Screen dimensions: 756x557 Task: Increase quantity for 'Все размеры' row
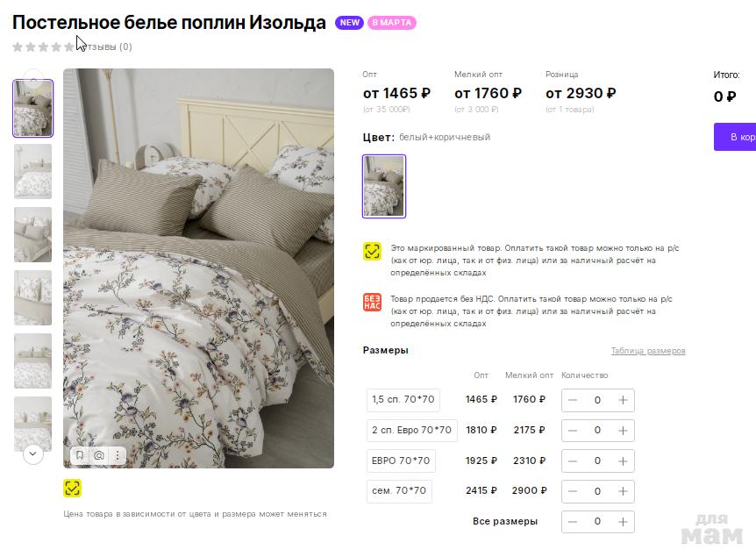tap(623, 522)
